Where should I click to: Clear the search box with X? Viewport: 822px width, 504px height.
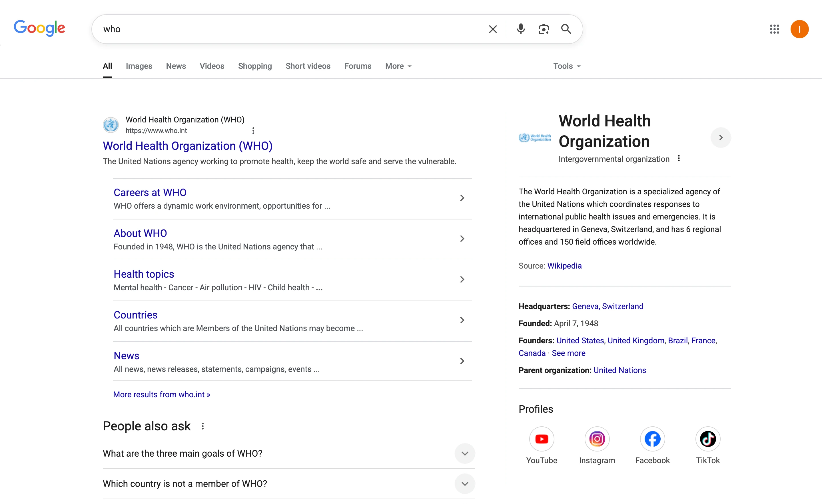(493, 29)
